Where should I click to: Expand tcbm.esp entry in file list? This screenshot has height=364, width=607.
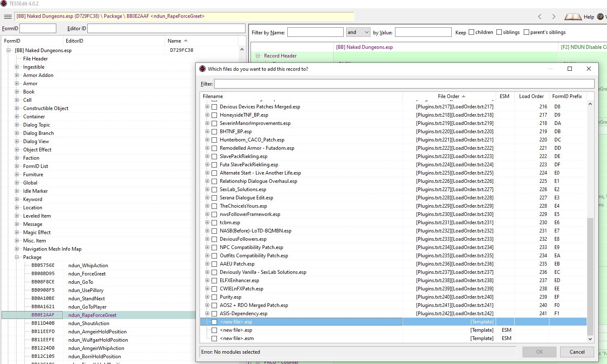click(207, 223)
